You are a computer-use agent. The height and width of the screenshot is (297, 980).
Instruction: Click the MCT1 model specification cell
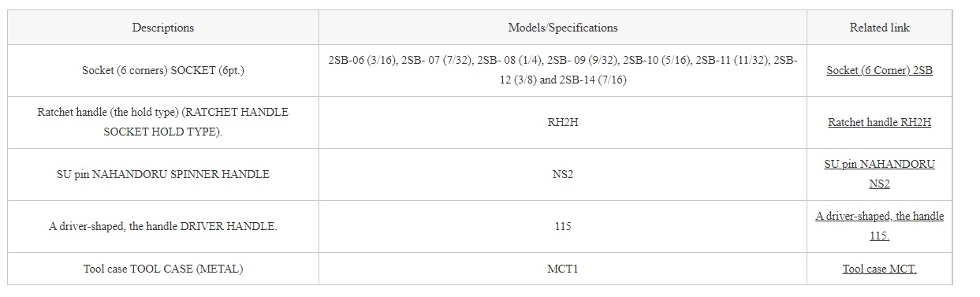tap(563, 269)
